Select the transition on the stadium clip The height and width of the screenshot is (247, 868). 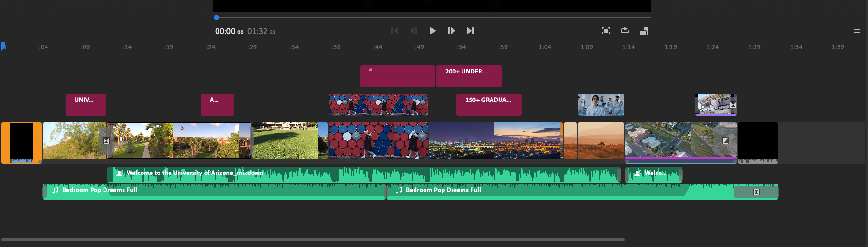click(733, 105)
